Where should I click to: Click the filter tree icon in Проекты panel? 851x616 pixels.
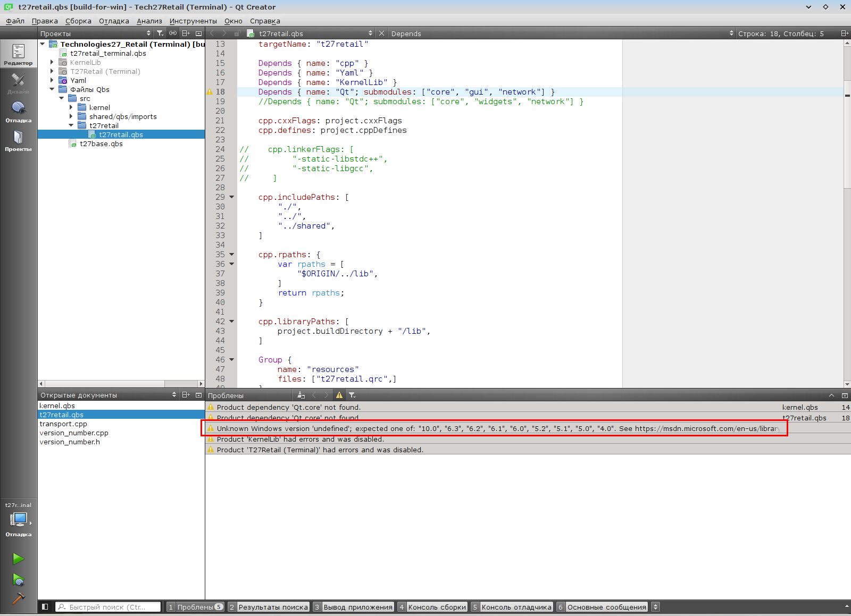(x=160, y=33)
